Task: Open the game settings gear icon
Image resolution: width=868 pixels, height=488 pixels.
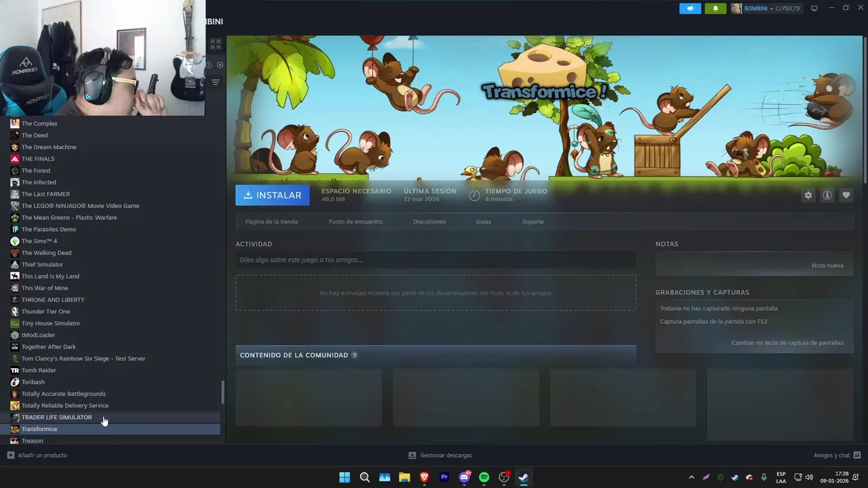Action: click(x=808, y=195)
